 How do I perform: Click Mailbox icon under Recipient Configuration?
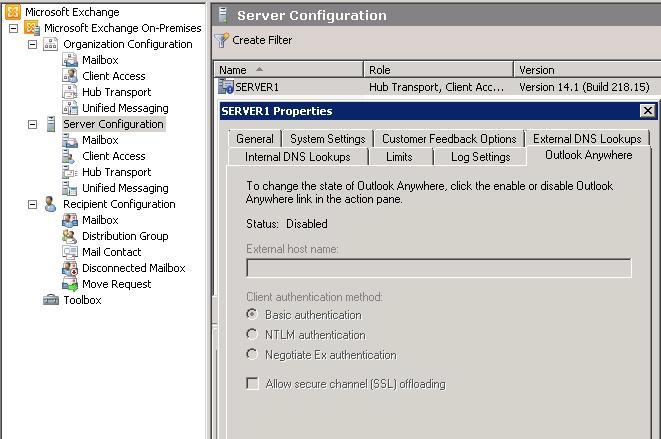pos(70,220)
